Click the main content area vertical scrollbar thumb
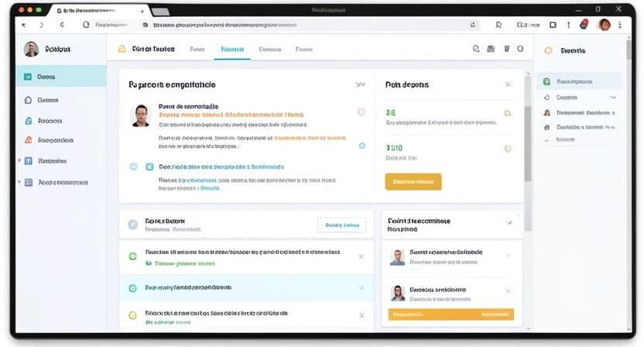This screenshot has width=644, height=347. click(x=528, y=144)
